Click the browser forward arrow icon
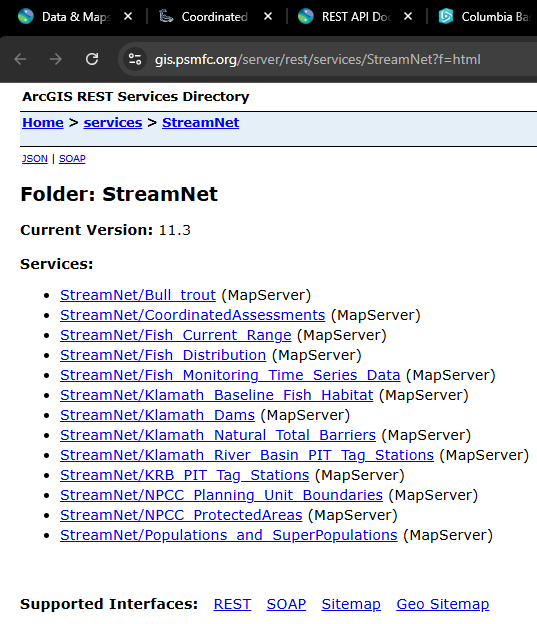Image resolution: width=537 pixels, height=624 pixels. point(56,59)
